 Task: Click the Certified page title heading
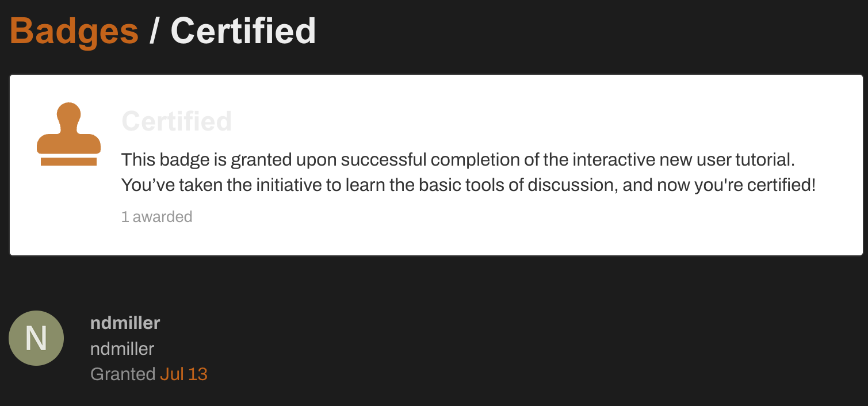point(243,30)
